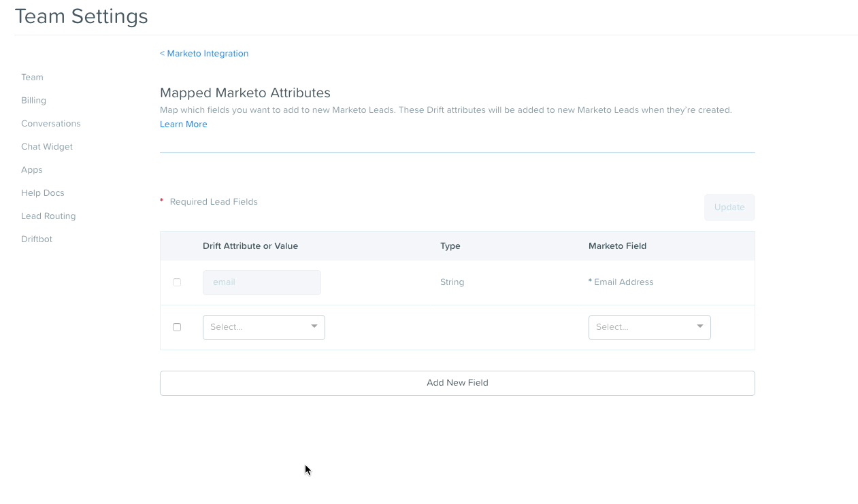Click the Marketo Field column header
The image size is (858, 504).
617,246
